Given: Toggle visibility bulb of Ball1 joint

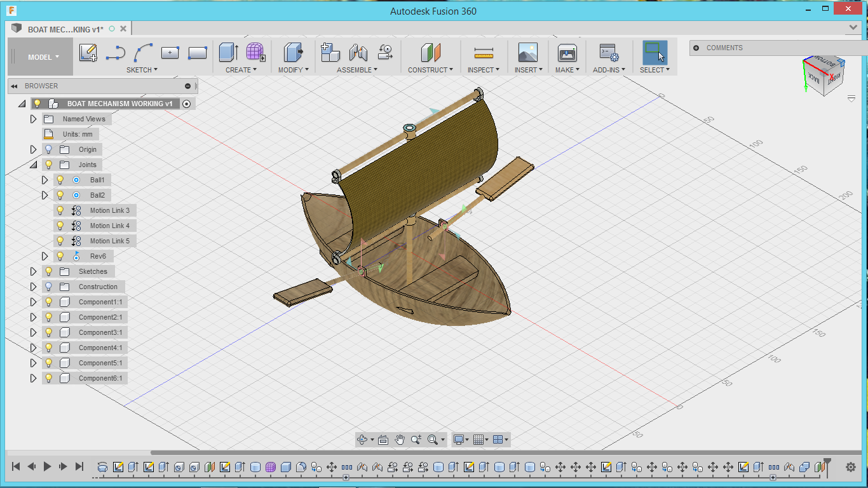Looking at the screenshot, I should (x=60, y=180).
